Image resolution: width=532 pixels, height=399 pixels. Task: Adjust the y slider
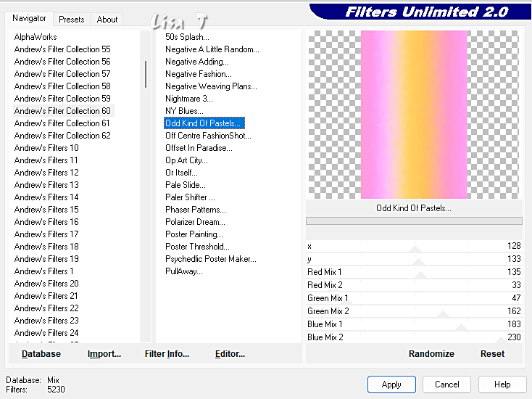tap(414, 259)
